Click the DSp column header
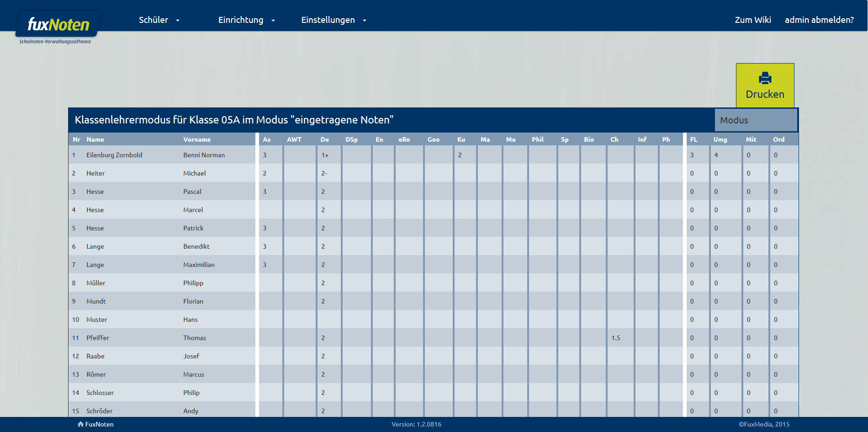This screenshot has width=868, height=432. (352, 139)
